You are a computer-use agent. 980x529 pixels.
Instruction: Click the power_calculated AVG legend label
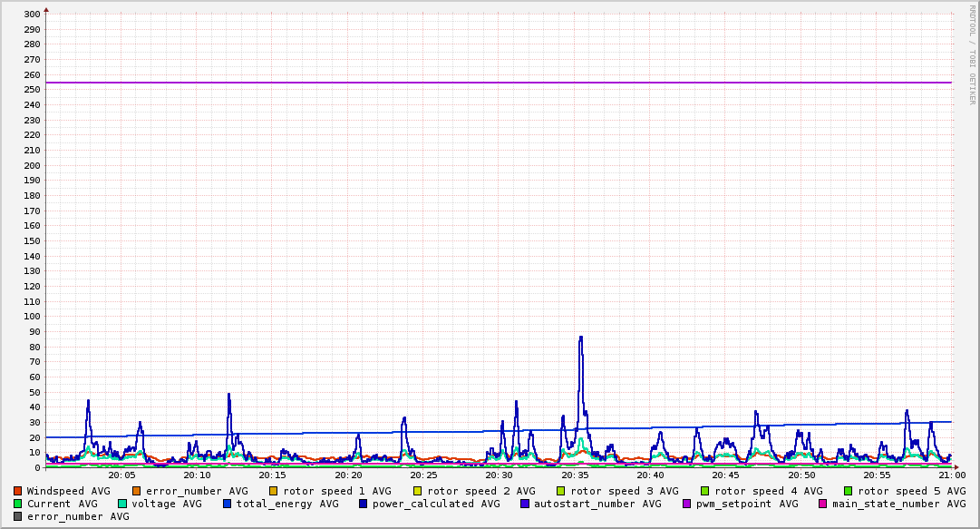(x=435, y=504)
